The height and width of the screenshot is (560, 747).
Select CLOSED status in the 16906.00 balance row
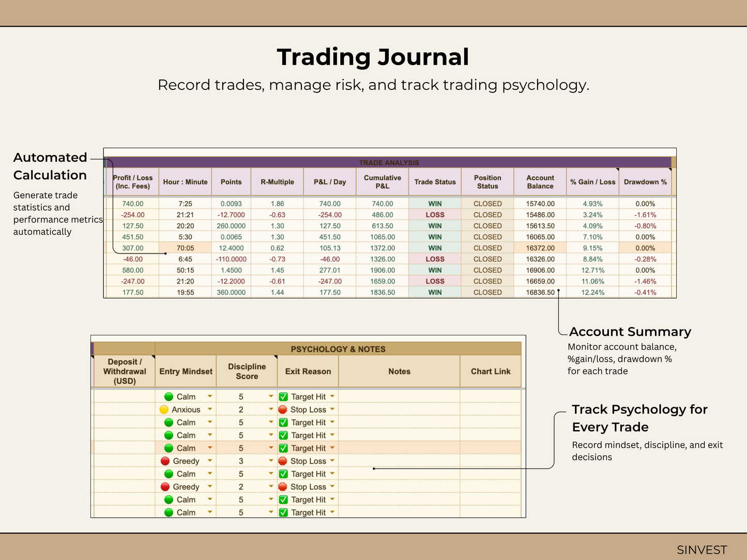tap(487, 270)
